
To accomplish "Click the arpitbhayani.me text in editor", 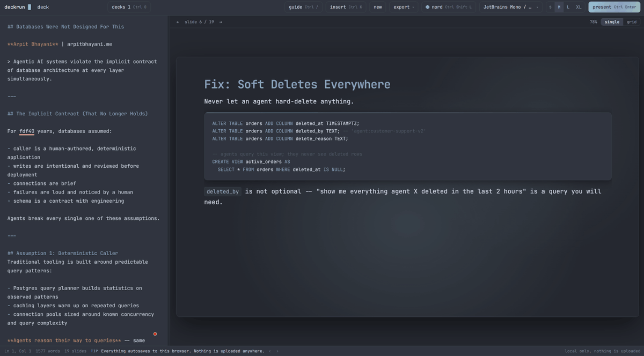I will [90, 44].
